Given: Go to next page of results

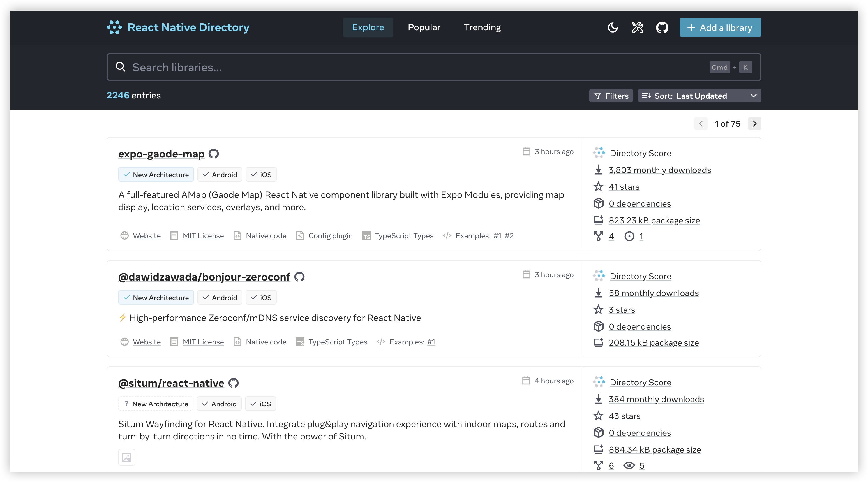Looking at the screenshot, I should coord(754,124).
